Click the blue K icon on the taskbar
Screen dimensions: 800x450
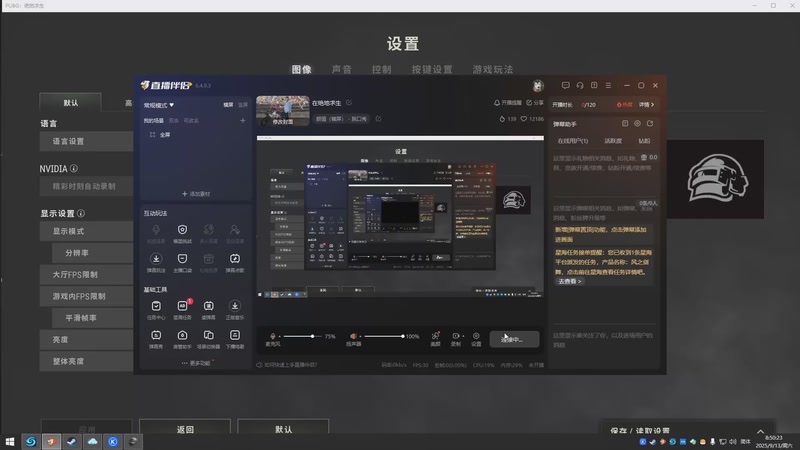tap(113, 441)
